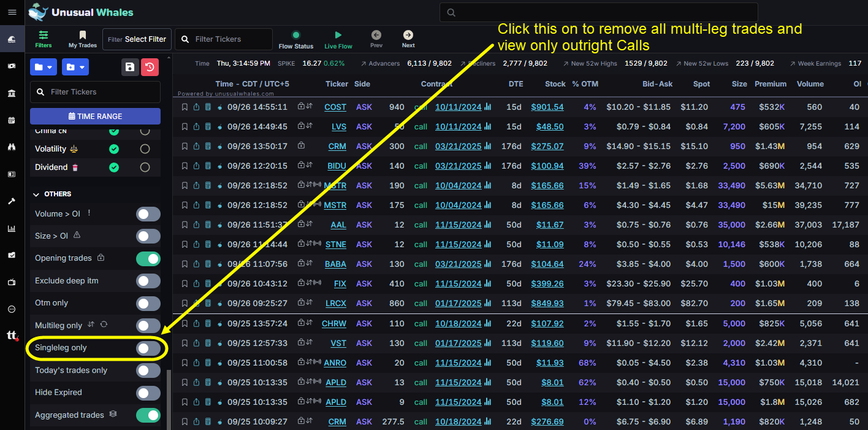
Task: Open the calendar sidebar icon
Action: point(12,120)
